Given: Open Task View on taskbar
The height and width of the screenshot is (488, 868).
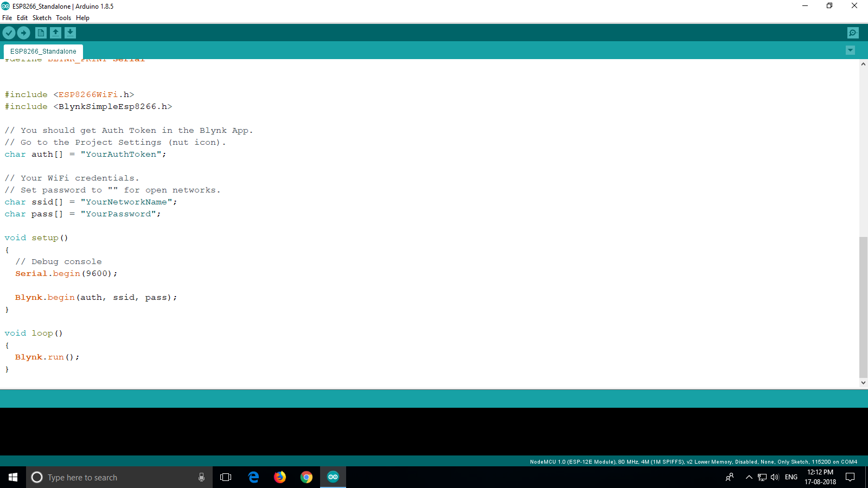Looking at the screenshot, I should point(226,477).
